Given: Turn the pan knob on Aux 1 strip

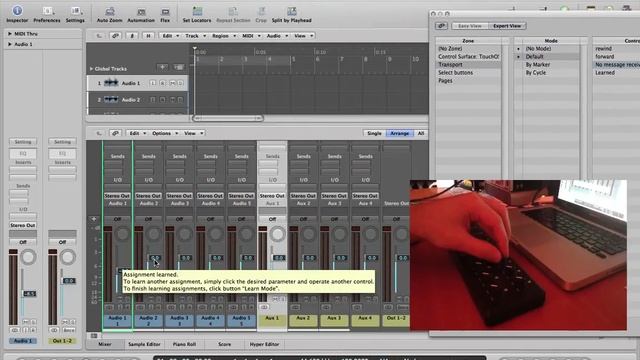Looking at the screenshot, I should click(x=278, y=234).
